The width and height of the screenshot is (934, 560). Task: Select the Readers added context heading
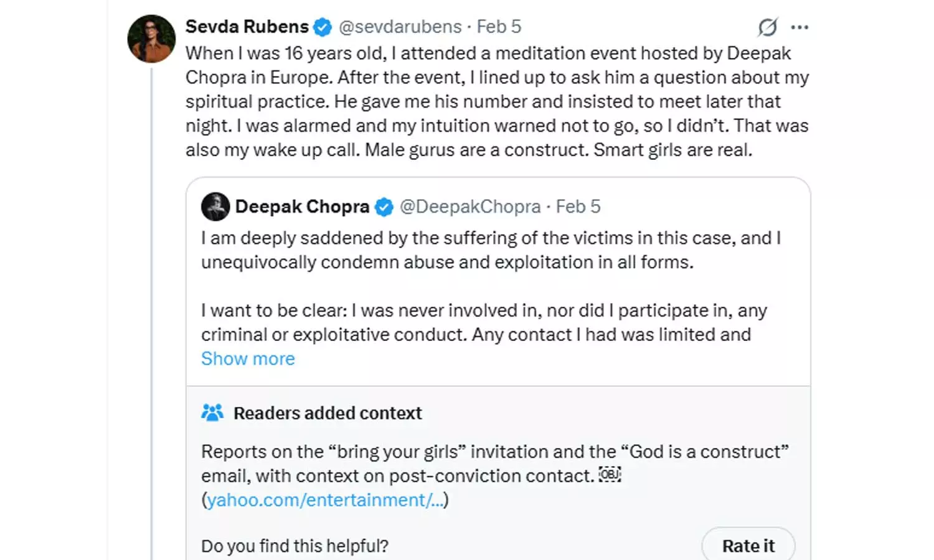[328, 413]
